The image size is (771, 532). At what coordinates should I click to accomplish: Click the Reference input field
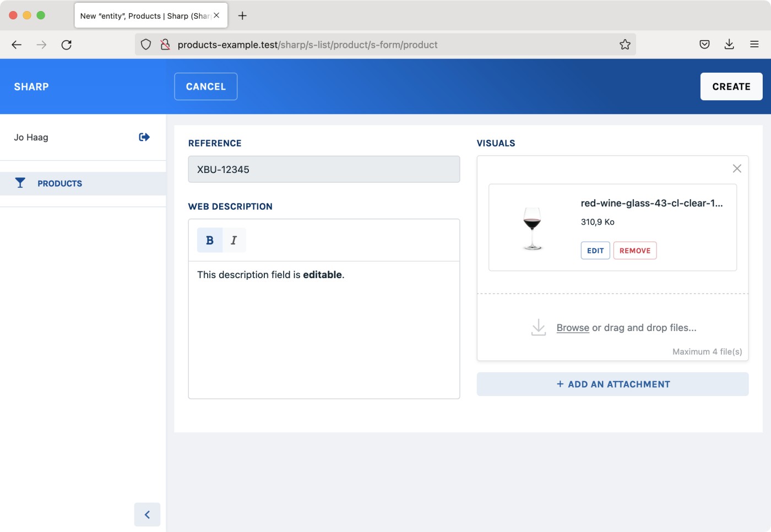click(324, 170)
